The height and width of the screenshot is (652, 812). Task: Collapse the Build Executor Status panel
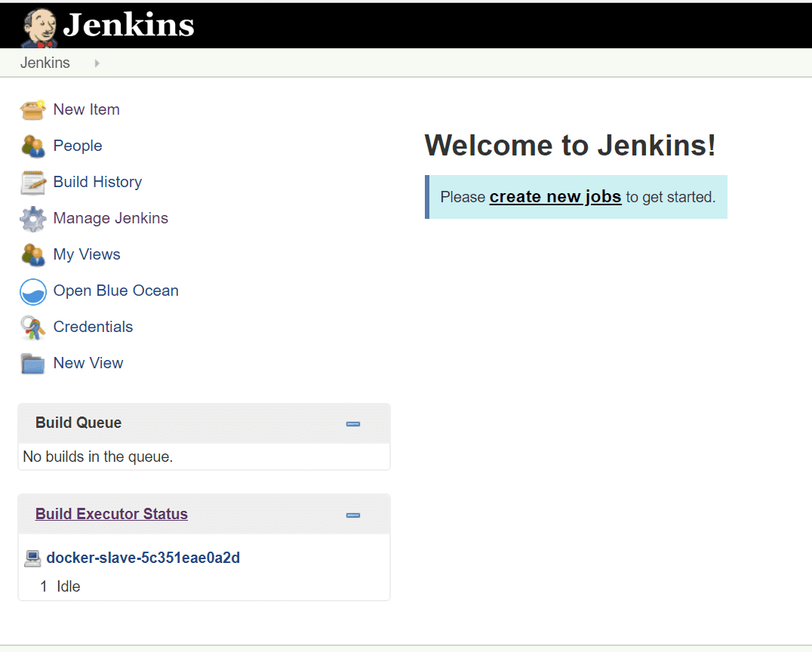352,515
